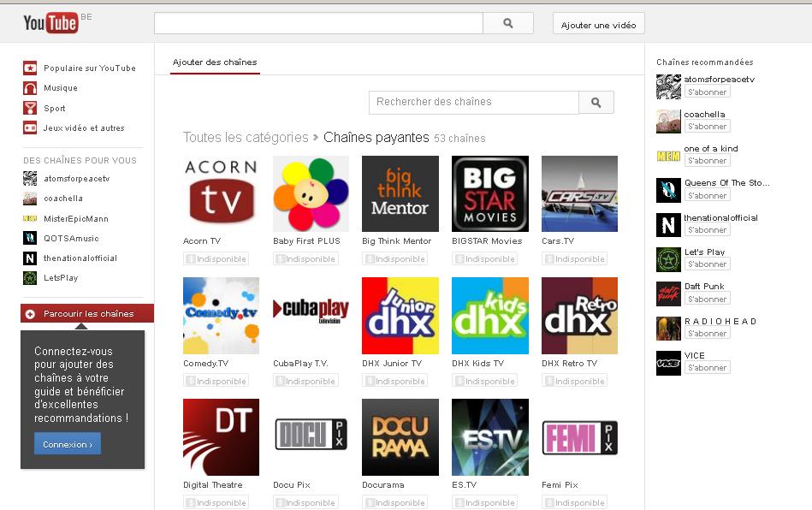812x510 pixels.
Task: Open Parcourir les chaînes menu item
Action: tap(87, 314)
